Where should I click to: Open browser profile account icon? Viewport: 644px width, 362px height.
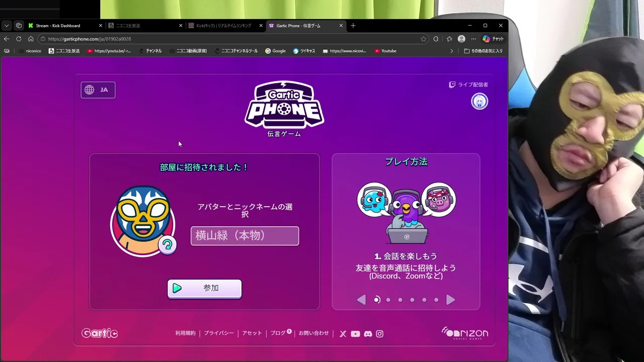pyautogui.click(x=461, y=39)
